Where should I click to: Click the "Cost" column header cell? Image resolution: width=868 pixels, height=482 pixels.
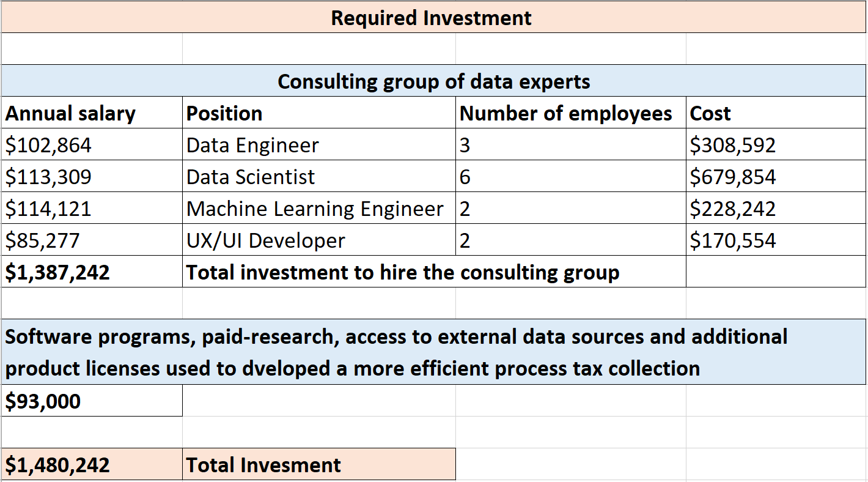coord(710,114)
